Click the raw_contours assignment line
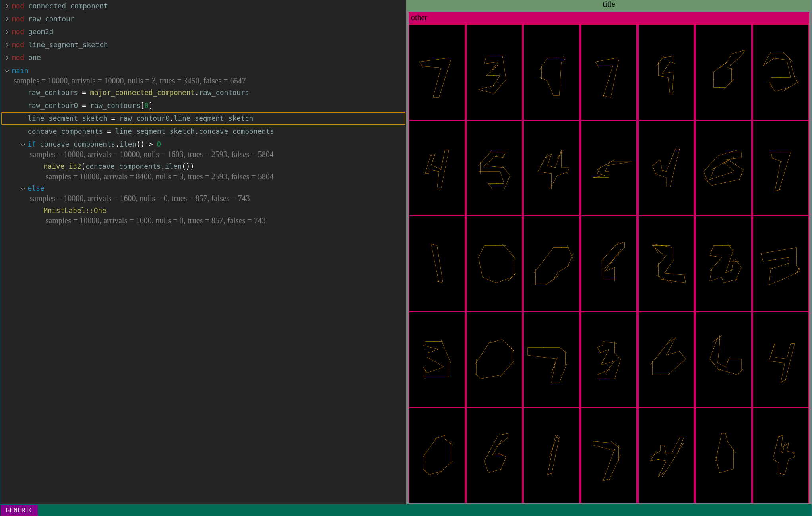 [138, 93]
